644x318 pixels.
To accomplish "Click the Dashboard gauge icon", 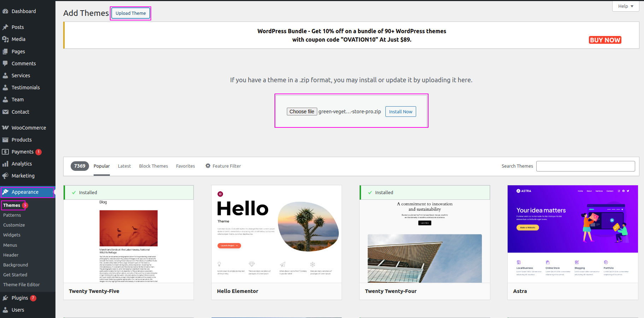I will [5, 11].
